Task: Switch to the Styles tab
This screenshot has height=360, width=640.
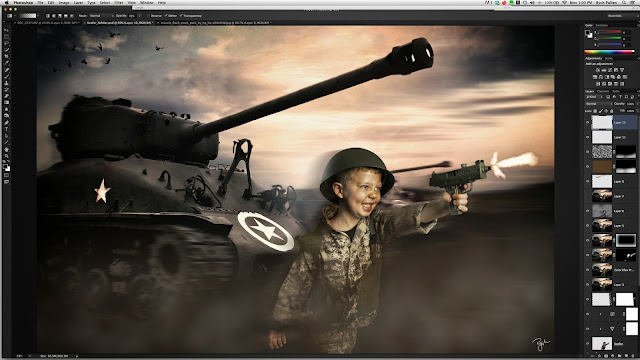Action: point(609,58)
